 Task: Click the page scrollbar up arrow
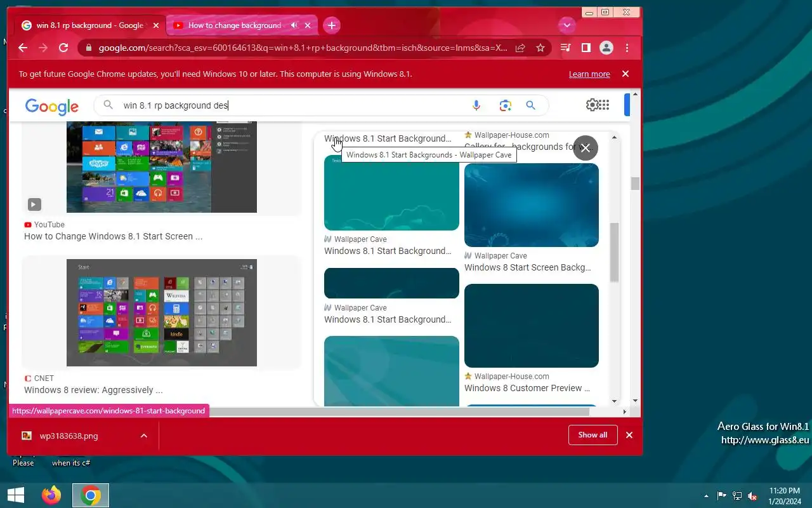(635, 94)
